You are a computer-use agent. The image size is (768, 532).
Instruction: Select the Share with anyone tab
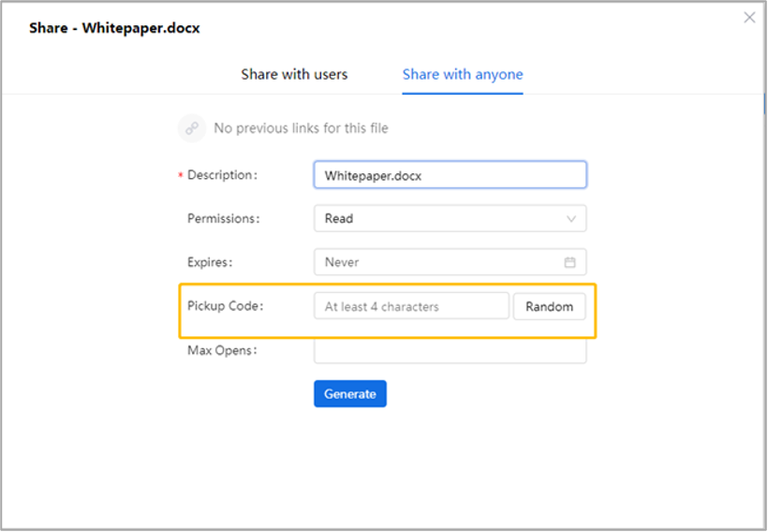click(463, 75)
